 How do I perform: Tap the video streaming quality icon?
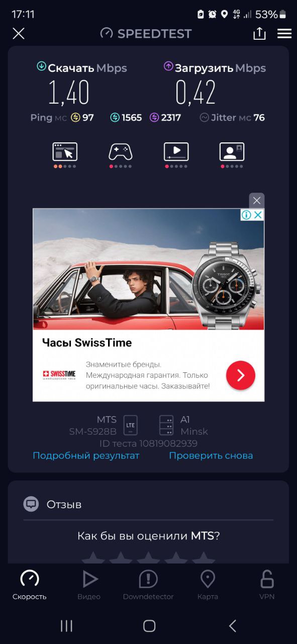[176, 151]
